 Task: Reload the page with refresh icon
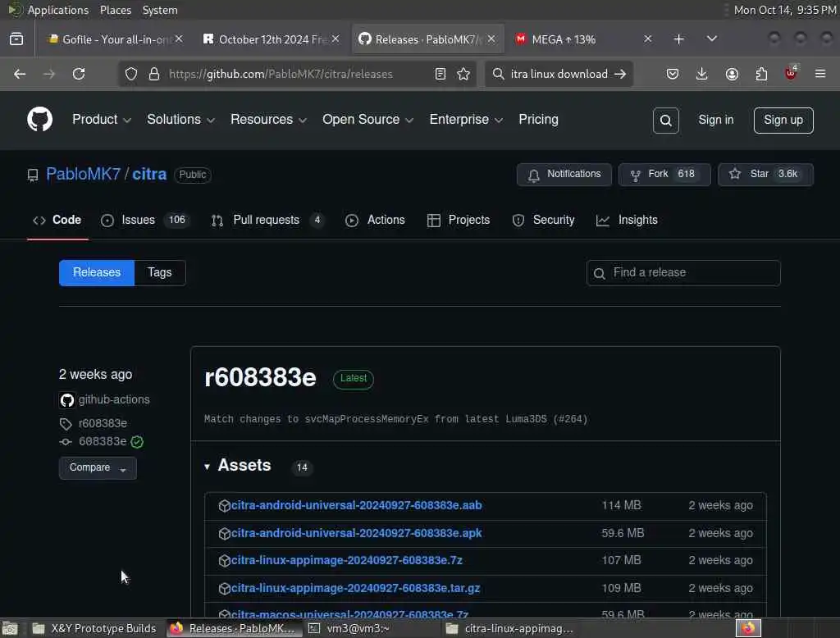pos(79,74)
